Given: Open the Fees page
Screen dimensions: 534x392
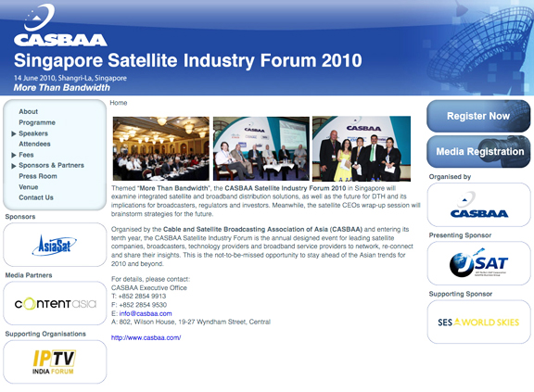Looking at the screenshot, I should pyautogui.click(x=26, y=155).
